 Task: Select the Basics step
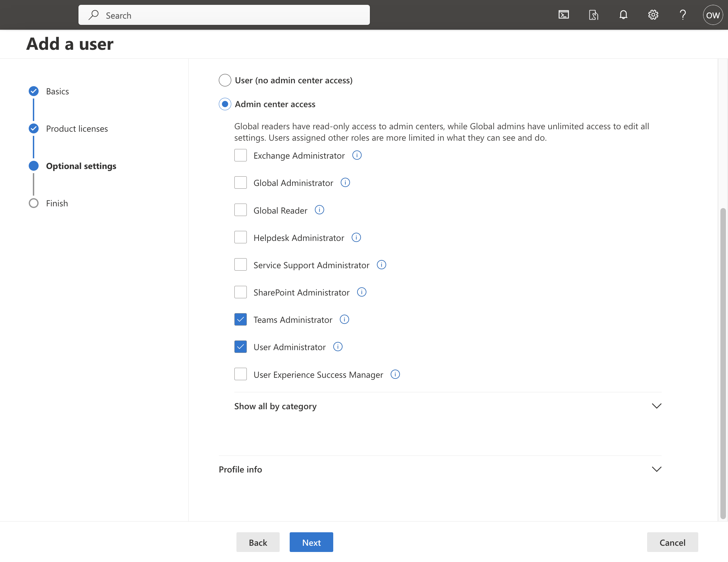pyautogui.click(x=57, y=91)
